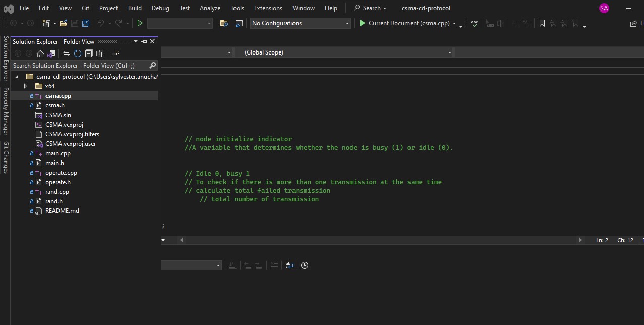
Task: Collapse All items in Solution Explorer
Action: point(89,53)
